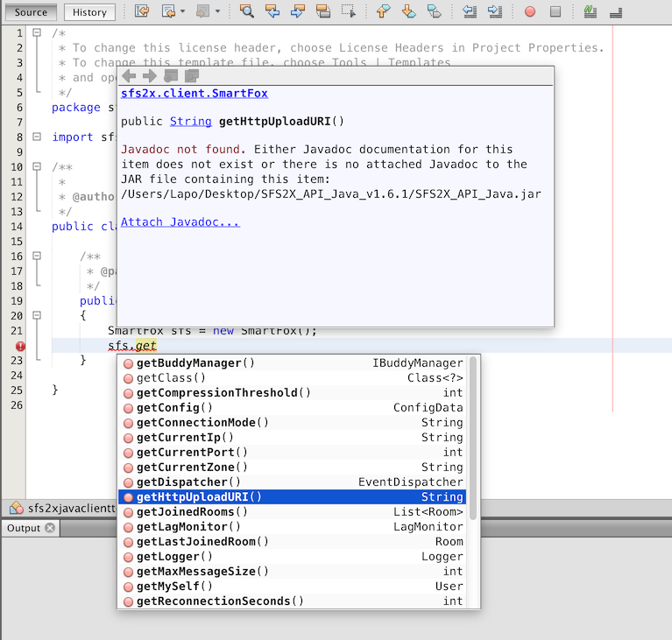
Task: Click Find Previous Occurrence icon
Action: [272, 11]
